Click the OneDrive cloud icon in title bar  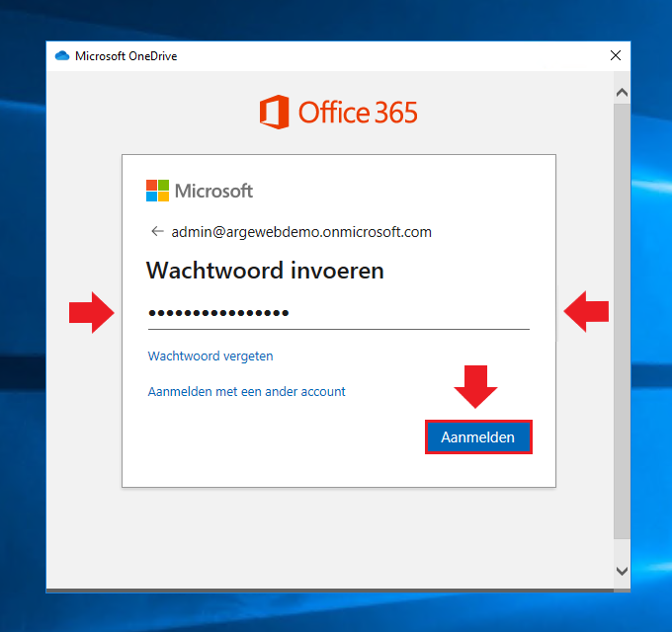[x=62, y=56]
